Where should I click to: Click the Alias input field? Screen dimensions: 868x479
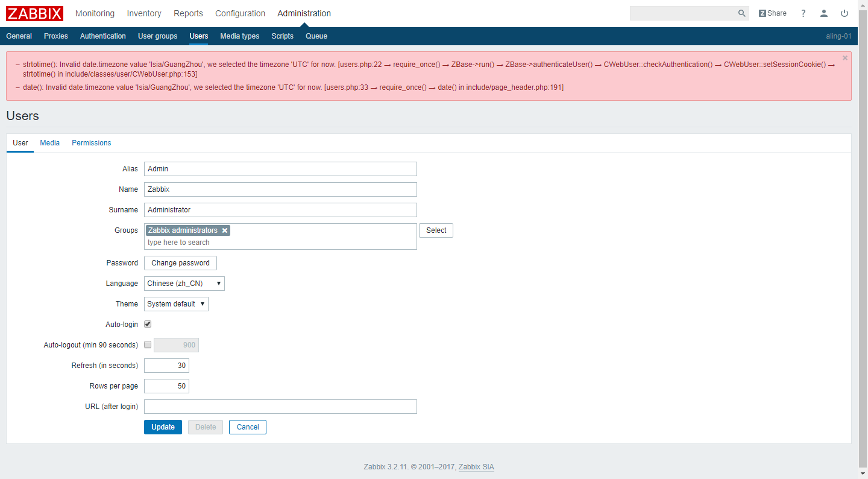coord(280,169)
